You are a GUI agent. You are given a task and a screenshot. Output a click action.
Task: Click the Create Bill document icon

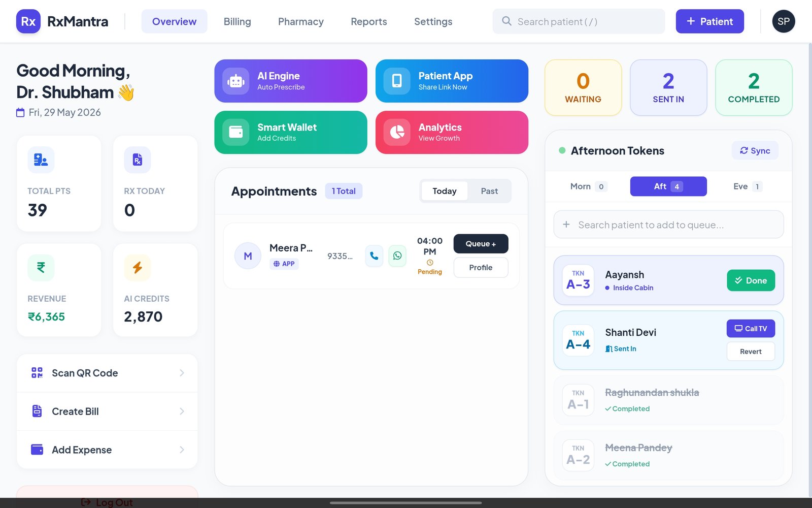click(37, 411)
